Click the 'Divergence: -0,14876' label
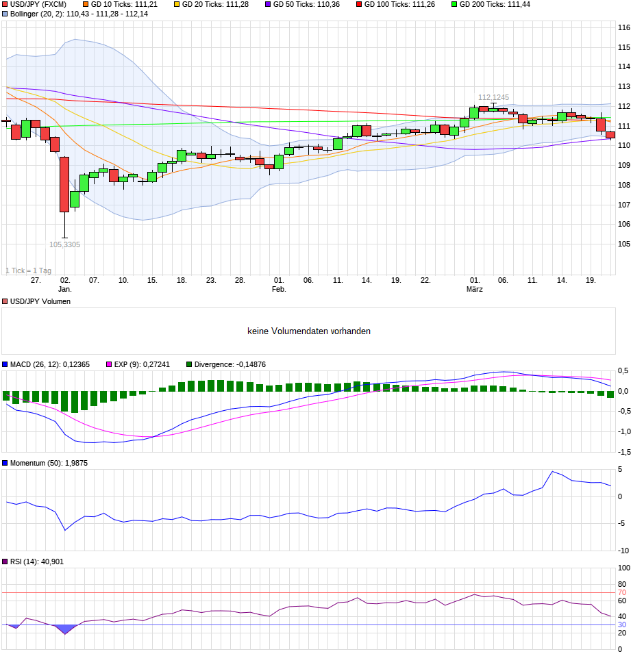644x656 pixels. pos(230,365)
